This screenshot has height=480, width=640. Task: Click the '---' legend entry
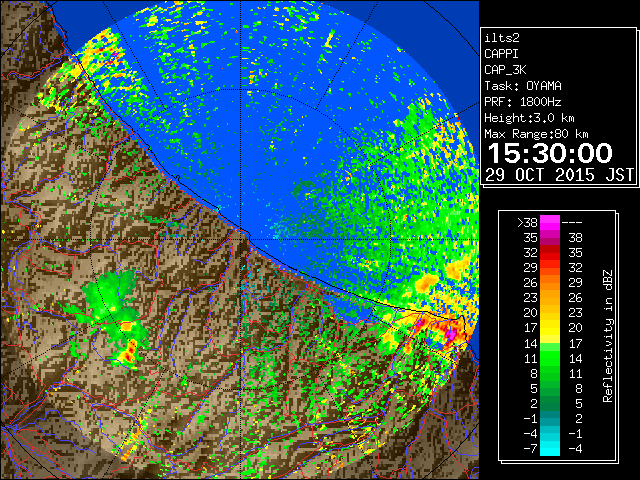tap(572, 223)
